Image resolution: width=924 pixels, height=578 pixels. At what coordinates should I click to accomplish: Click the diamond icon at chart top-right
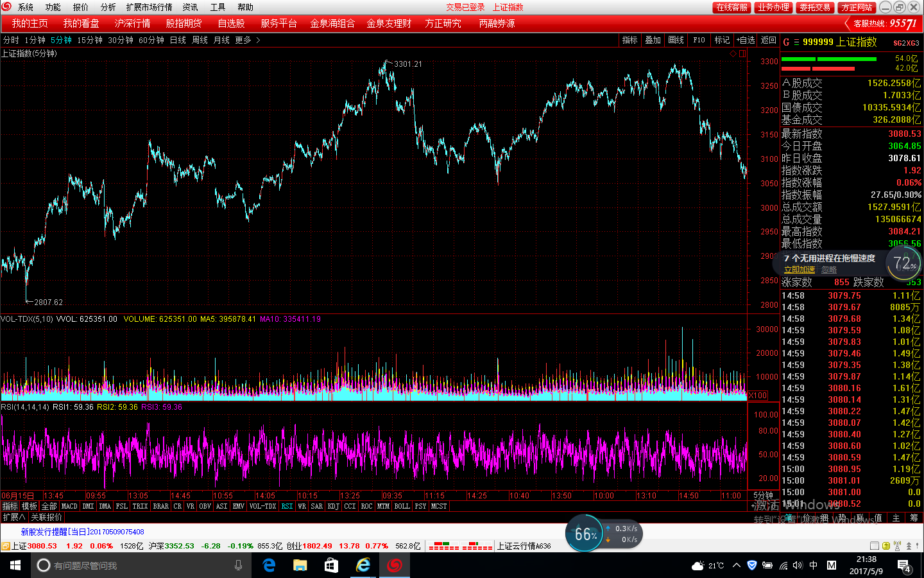pos(733,54)
